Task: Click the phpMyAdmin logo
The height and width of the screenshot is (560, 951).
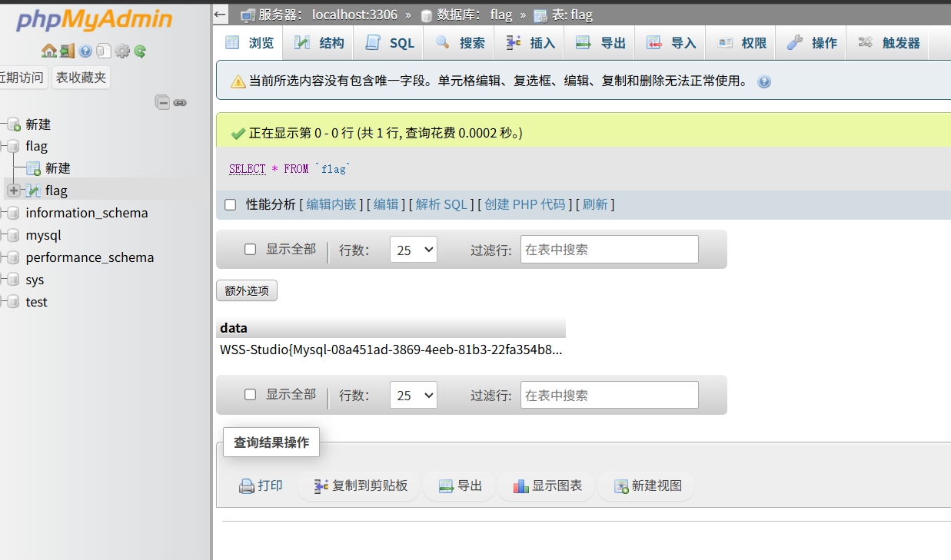Action: (x=95, y=19)
